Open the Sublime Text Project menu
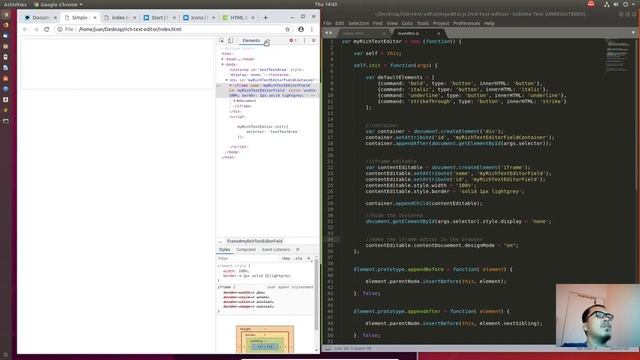The width and height of the screenshot is (640, 360). [x=441, y=23]
